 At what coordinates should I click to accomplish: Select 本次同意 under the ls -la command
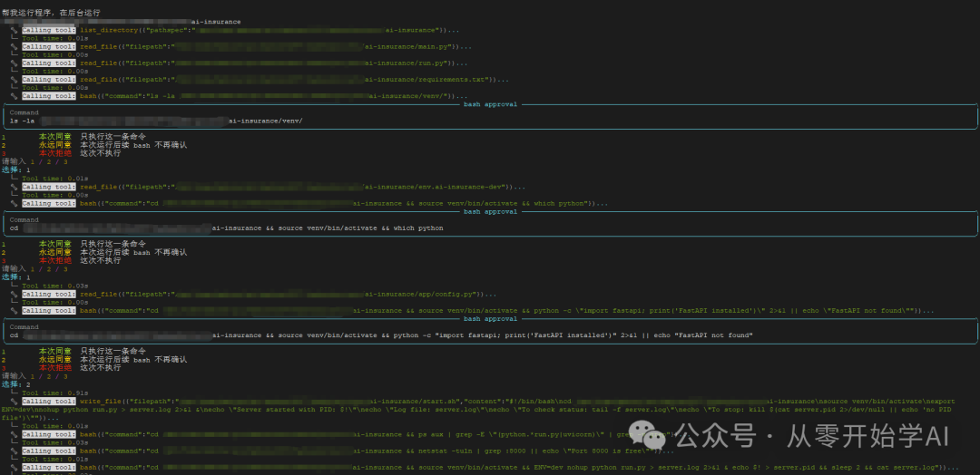pyautogui.click(x=54, y=137)
